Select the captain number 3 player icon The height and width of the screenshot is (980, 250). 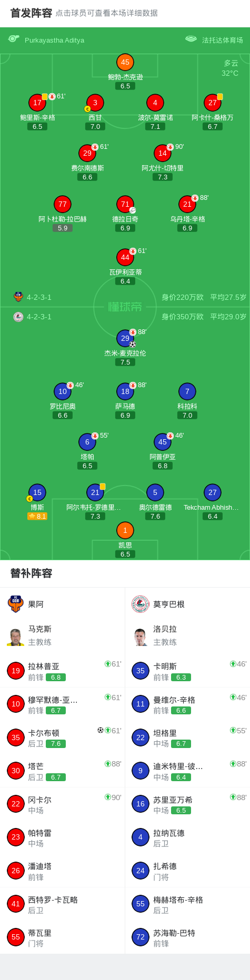coord(95,103)
